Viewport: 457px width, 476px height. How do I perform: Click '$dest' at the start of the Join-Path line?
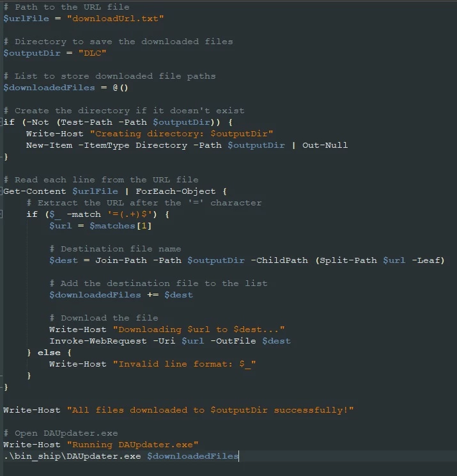64,261
